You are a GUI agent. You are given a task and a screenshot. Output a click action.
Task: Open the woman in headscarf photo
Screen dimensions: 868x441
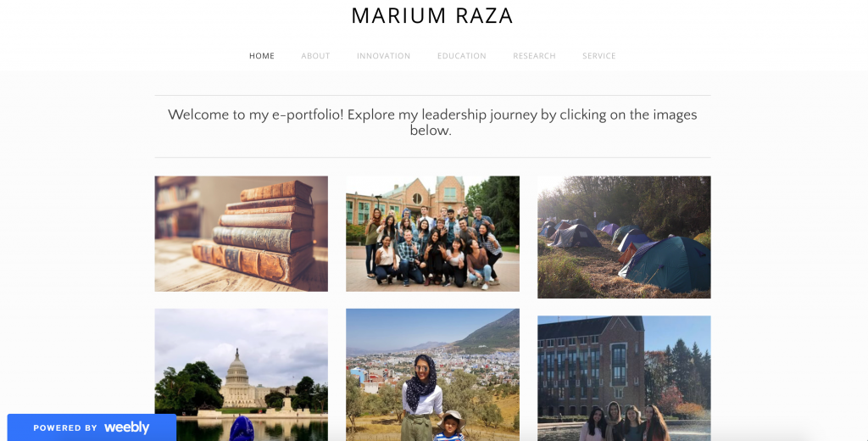(x=432, y=375)
